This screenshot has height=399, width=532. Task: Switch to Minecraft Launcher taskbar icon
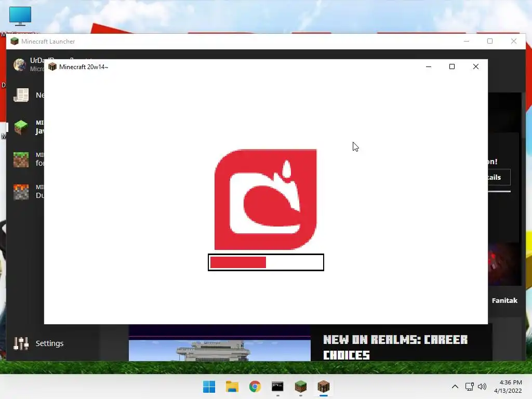click(301, 387)
